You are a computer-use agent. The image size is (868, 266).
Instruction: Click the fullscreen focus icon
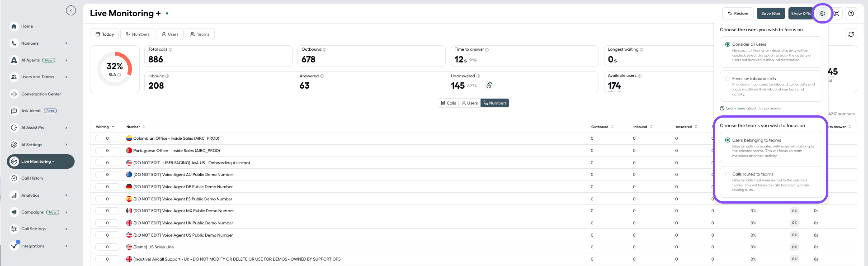point(837,14)
